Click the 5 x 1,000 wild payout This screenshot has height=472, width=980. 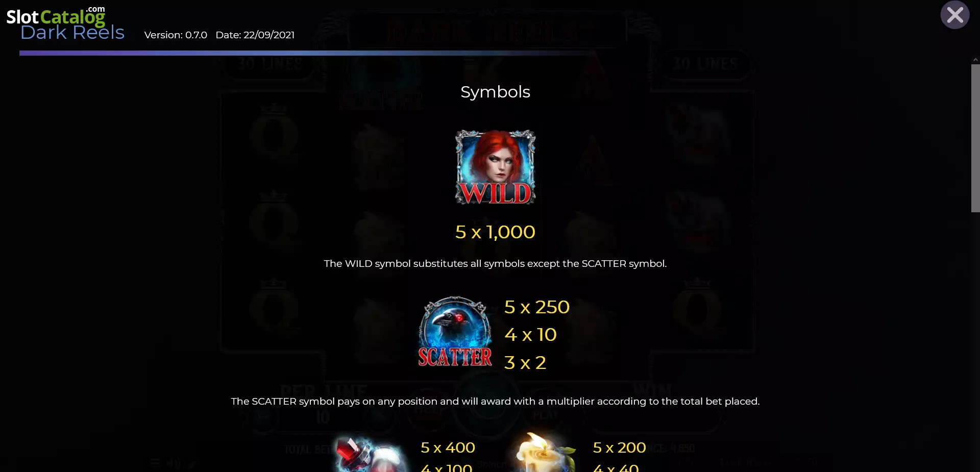[495, 232]
